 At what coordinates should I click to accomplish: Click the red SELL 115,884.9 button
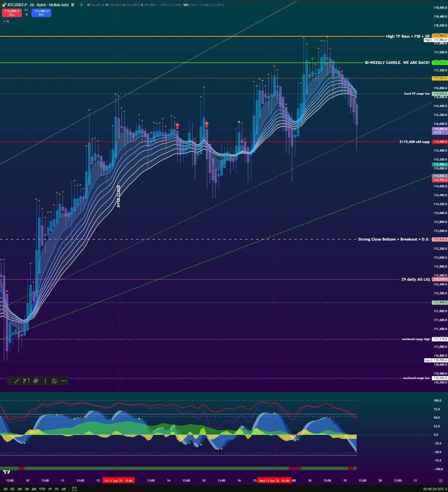11,13
